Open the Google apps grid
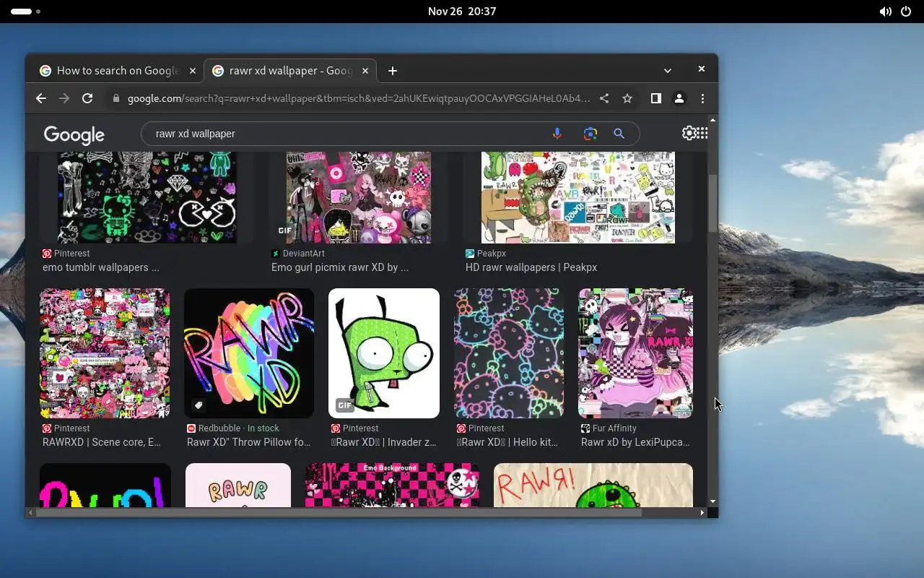Screen dimensions: 924x578 tap(702, 133)
